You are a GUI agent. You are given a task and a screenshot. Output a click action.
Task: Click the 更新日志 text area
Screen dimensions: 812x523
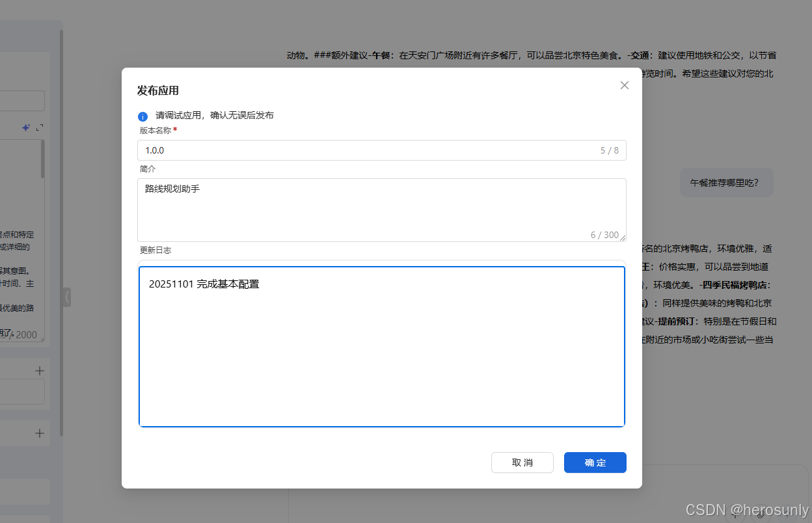pyautogui.click(x=382, y=346)
